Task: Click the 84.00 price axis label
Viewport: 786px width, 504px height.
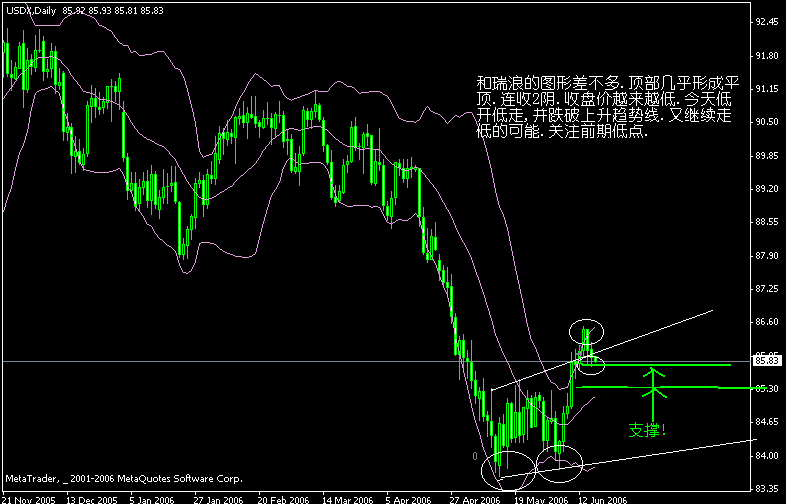Action: click(767, 455)
